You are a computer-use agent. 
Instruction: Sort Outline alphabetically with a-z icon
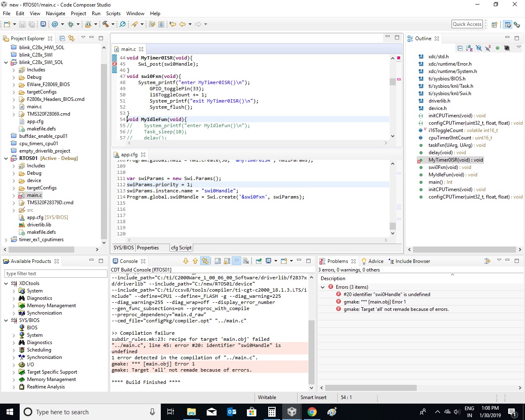(469, 48)
